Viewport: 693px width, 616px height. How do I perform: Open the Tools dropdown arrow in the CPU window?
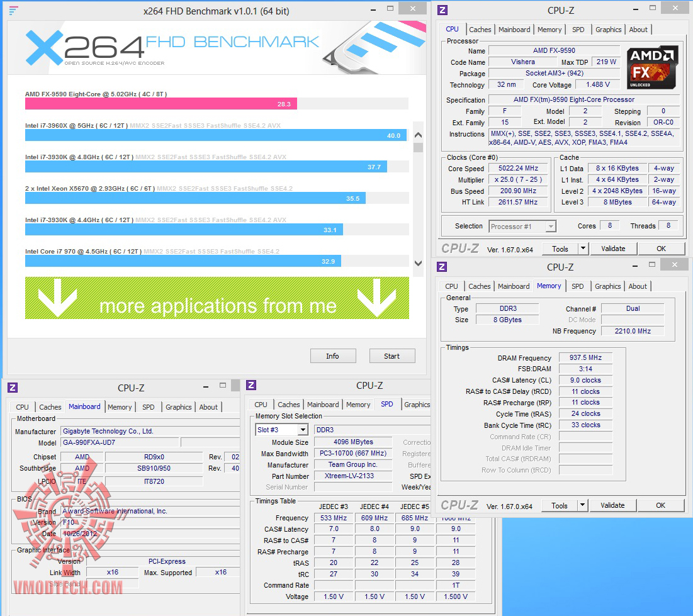(583, 249)
